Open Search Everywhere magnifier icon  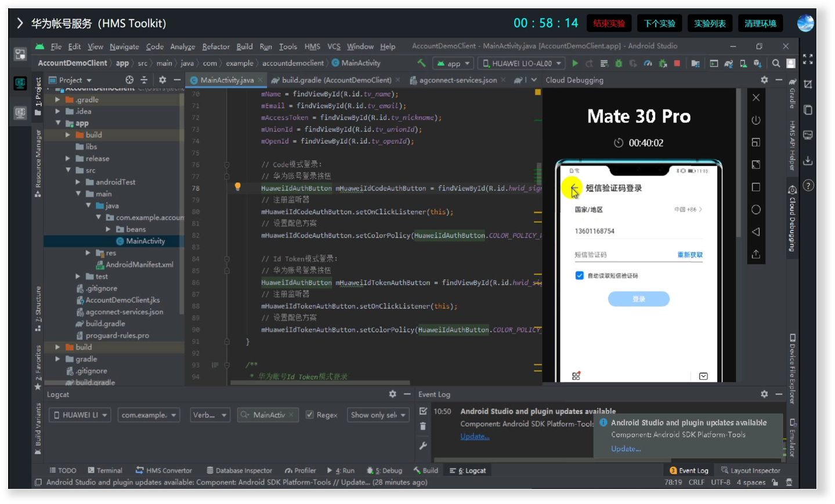pyautogui.click(x=776, y=63)
